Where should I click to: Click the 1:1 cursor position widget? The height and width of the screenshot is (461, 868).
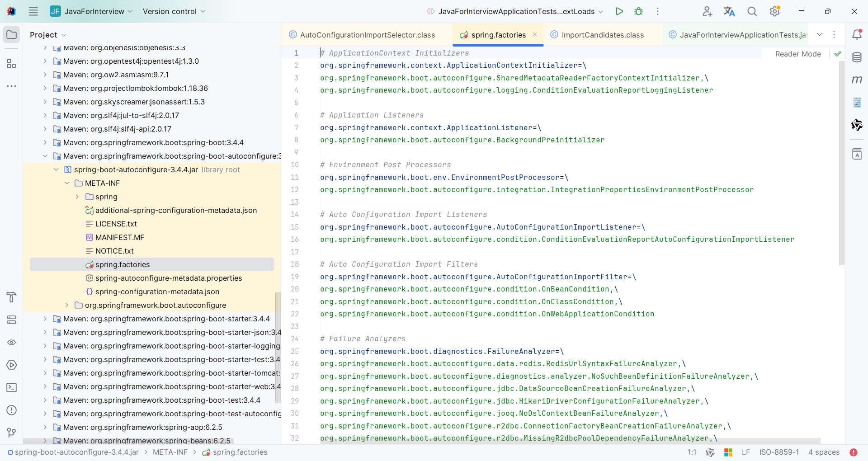(x=692, y=452)
